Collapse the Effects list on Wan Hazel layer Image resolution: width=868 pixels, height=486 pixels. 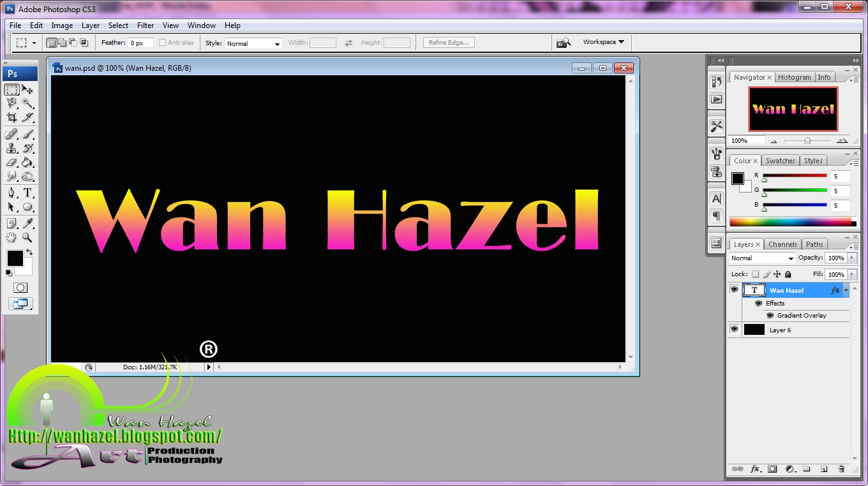pos(845,290)
